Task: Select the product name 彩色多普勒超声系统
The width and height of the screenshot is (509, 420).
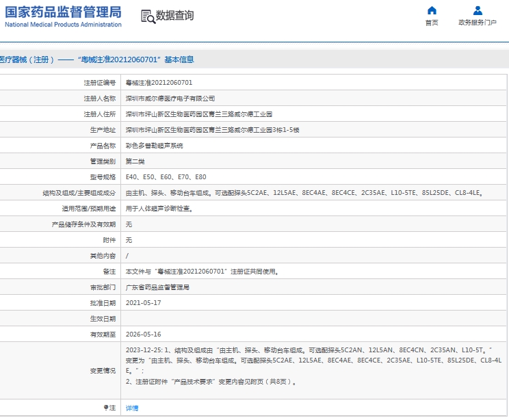Action: click(154, 146)
